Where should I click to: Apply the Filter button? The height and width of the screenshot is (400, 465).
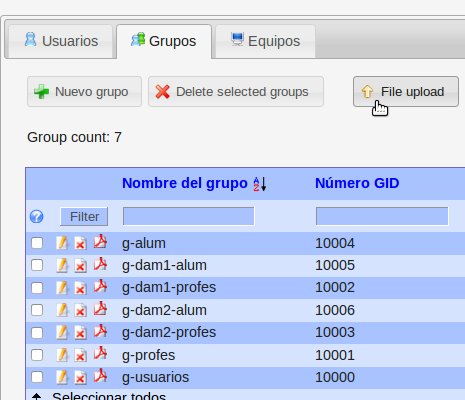coord(84,216)
